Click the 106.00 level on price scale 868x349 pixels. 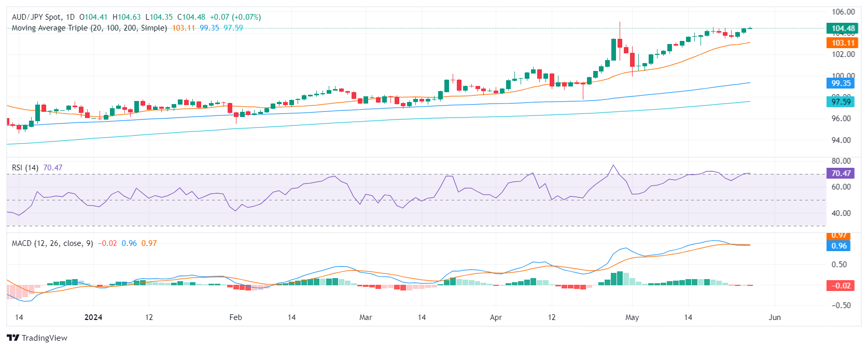843,12
